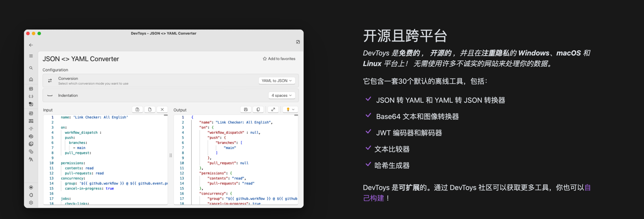Viewport: 644px width, 219px height.
Task: Go back using the arrow icon
Action: [x=31, y=45]
